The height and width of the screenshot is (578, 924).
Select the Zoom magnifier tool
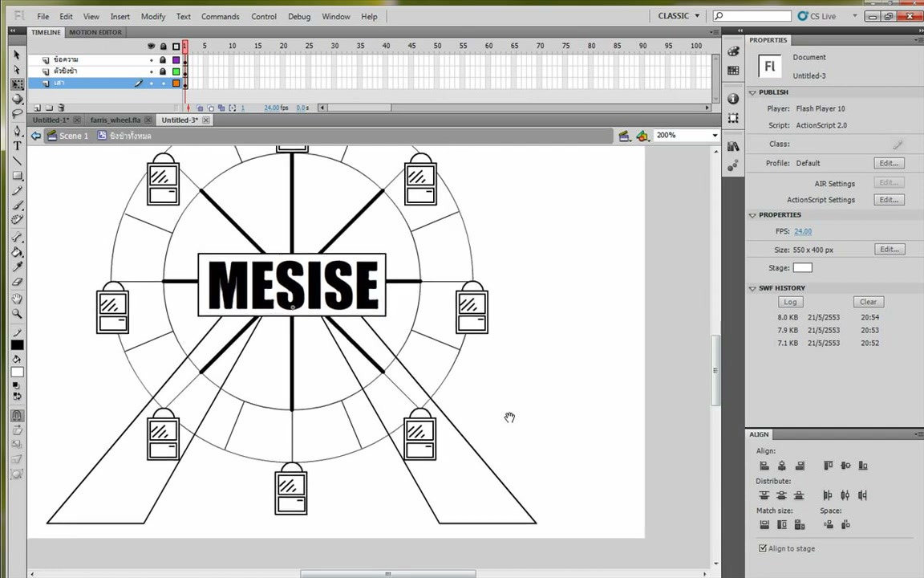coord(17,313)
